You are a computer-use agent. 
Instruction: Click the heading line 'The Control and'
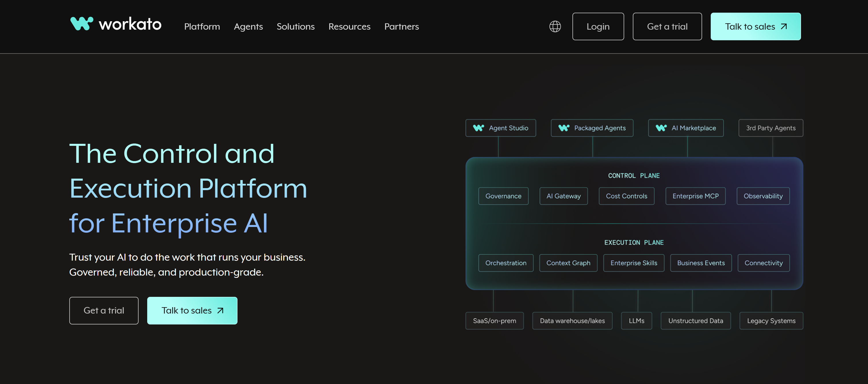[x=172, y=154]
